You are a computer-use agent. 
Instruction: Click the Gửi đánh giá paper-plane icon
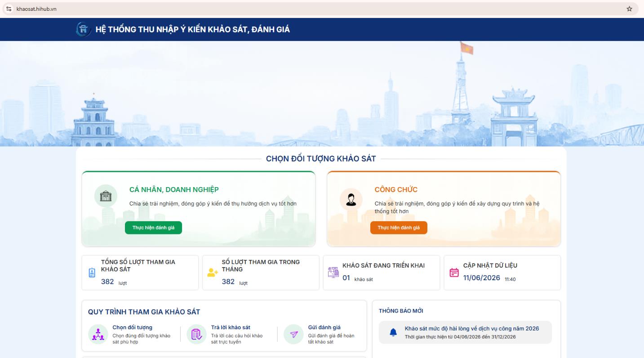pos(293,335)
